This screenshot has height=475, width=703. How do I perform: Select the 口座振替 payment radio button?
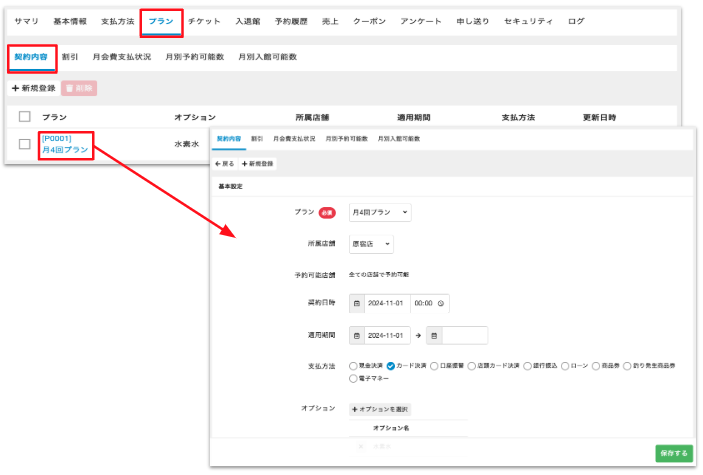pos(435,366)
